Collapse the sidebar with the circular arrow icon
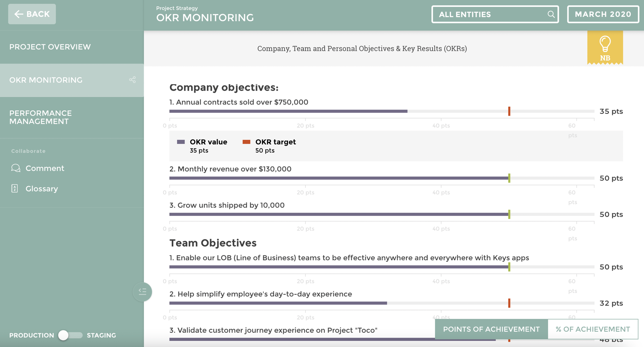The width and height of the screenshot is (644, 347). point(142,291)
